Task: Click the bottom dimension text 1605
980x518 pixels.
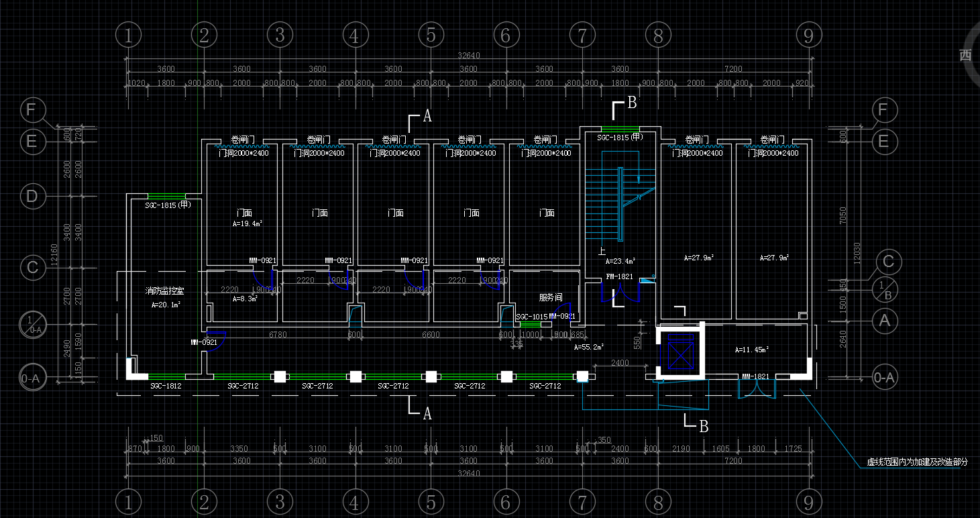Action: (x=720, y=448)
